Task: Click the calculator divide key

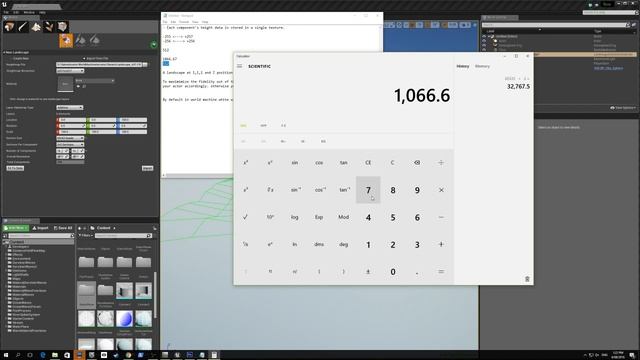Action: (x=441, y=162)
